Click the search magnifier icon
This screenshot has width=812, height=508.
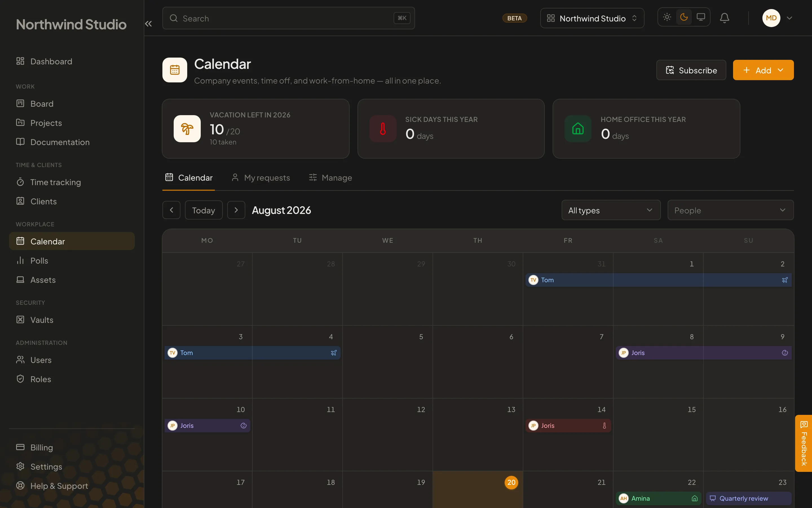[x=173, y=18]
